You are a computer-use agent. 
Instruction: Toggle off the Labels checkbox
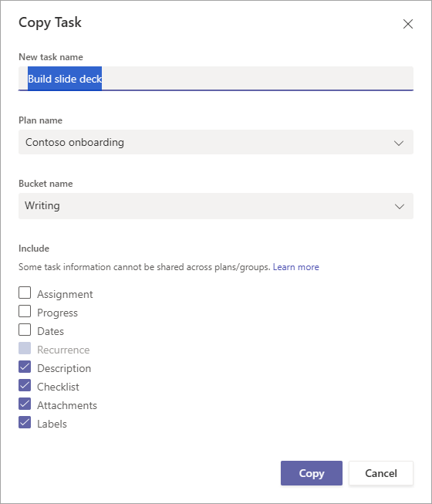(x=25, y=422)
